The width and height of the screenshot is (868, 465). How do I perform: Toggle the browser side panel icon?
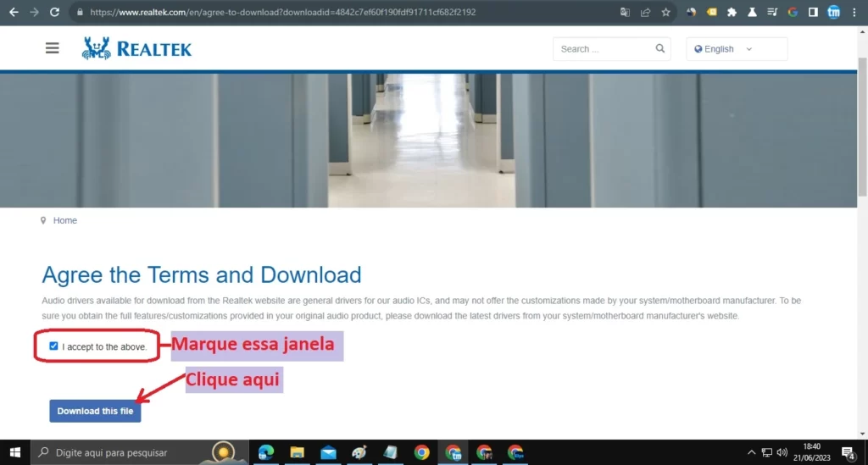coord(813,12)
